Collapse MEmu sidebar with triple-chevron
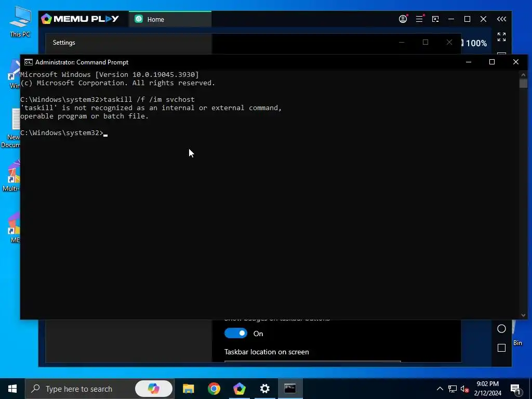Viewport: 532px width, 399px height. pos(501,19)
